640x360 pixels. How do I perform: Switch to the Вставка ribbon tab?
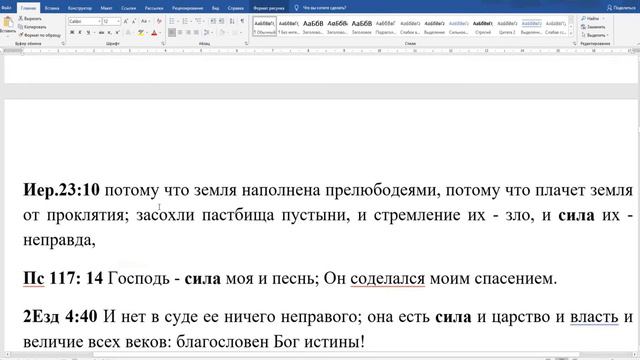[52, 8]
